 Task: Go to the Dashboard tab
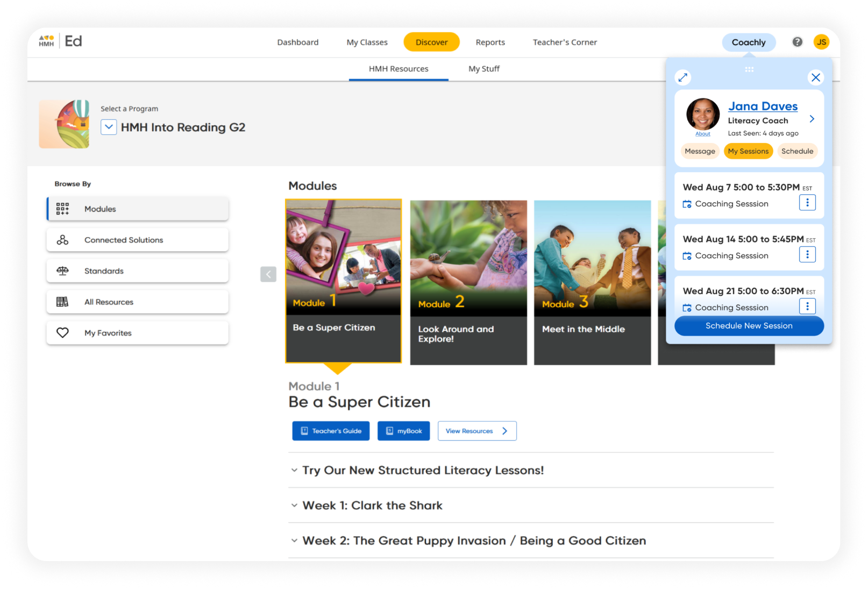tap(298, 42)
